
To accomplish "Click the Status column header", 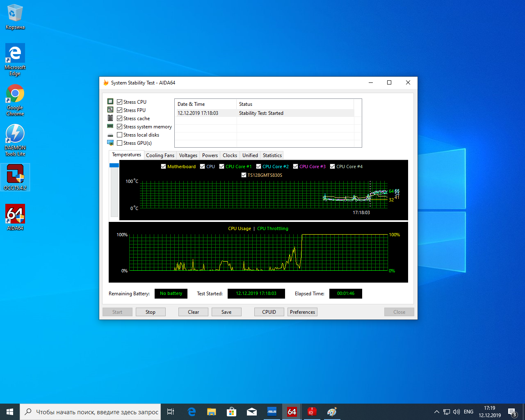I will [x=295, y=104].
